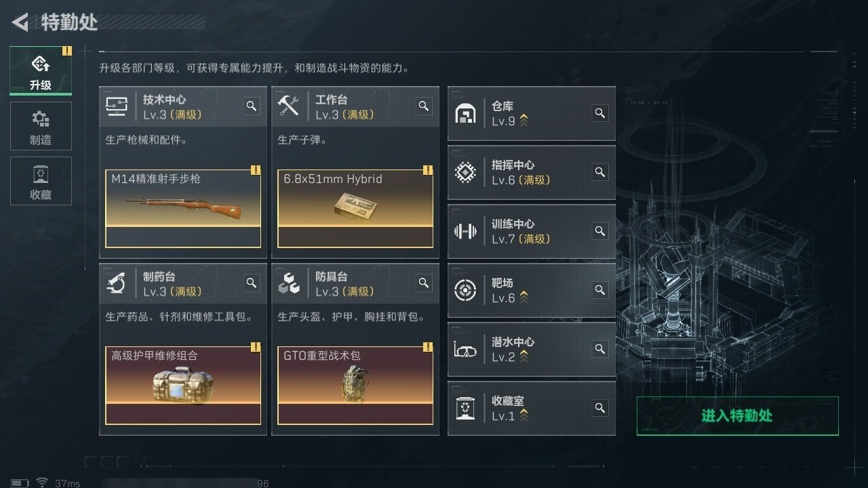
Task: Click the magnifier icon for 工作台
Action: pyautogui.click(x=424, y=106)
